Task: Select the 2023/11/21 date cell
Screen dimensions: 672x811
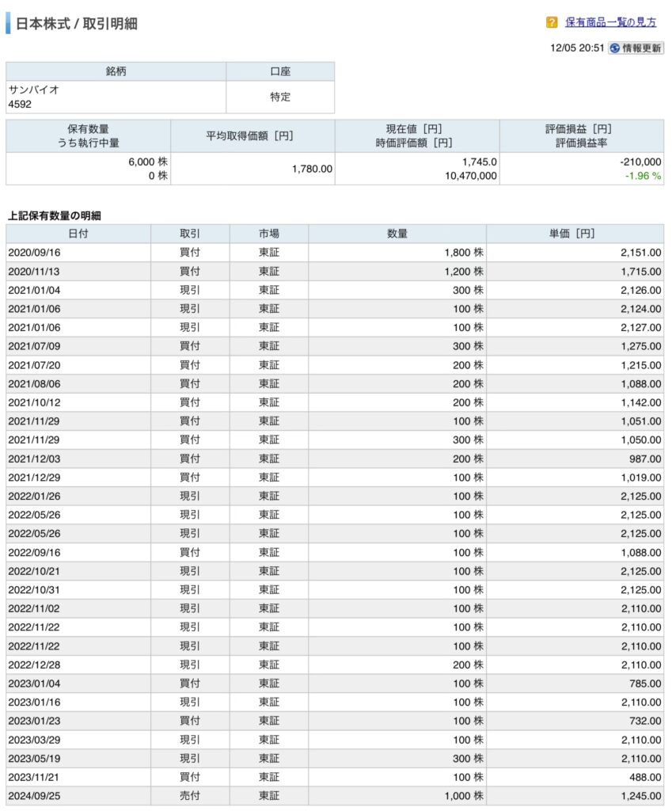Action: (32, 777)
